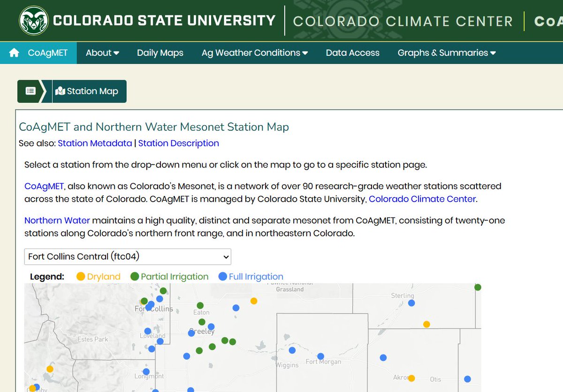Open the Daily Maps page
This screenshot has height=392, width=563.
pyautogui.click(x=160, y=53)
